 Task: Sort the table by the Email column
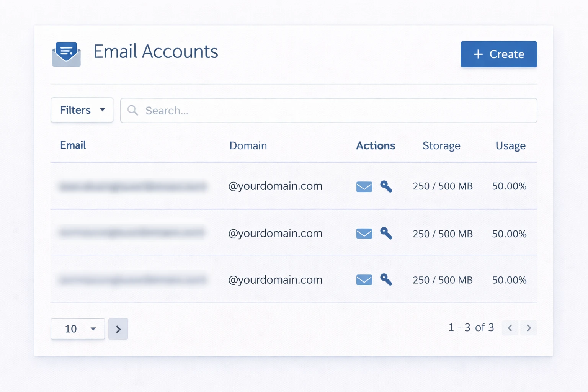tap(73, 145)
